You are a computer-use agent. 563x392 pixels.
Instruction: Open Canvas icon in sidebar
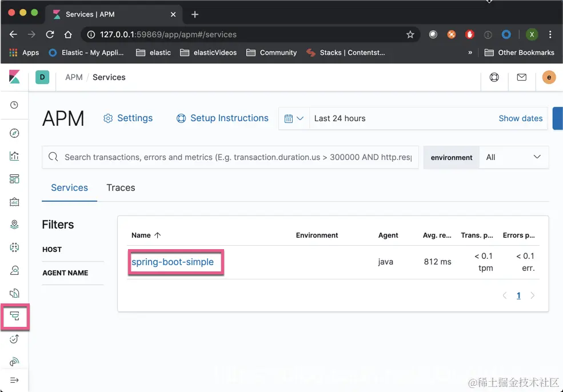pos(14,202)
